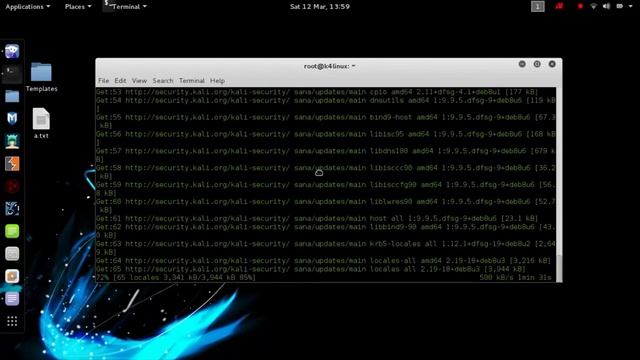Open the Places menu
This screenshot has height=360, width=640.
pos(78,7)
